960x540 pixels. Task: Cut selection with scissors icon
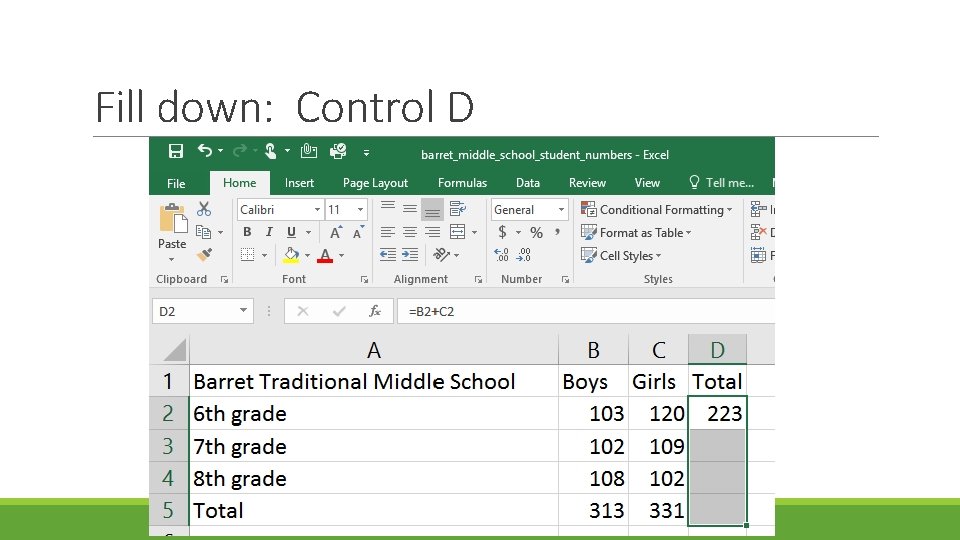204,209
